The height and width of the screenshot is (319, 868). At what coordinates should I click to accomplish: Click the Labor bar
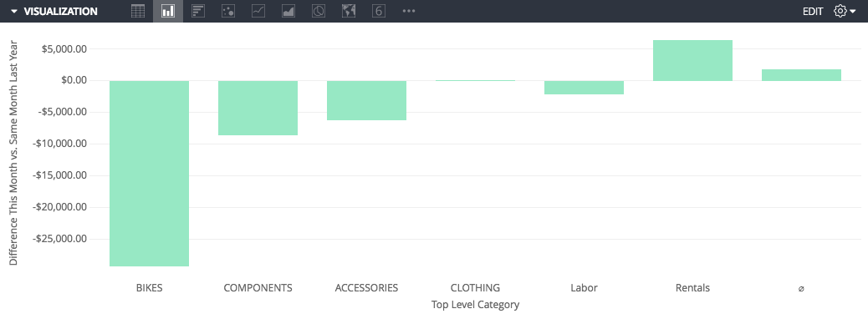click(x=584, y=88)
